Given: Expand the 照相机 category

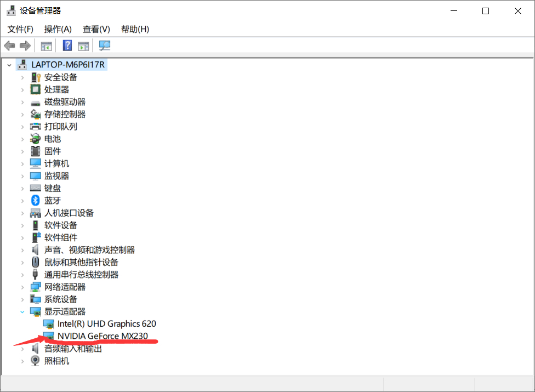Looking at the screenshot, I should point(22,361).
